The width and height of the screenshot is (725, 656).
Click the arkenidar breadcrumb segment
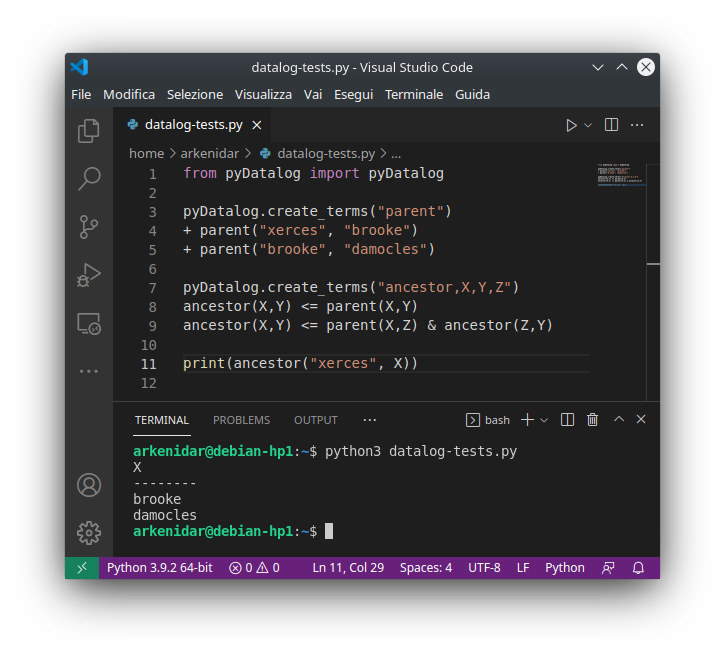(209, 153)
